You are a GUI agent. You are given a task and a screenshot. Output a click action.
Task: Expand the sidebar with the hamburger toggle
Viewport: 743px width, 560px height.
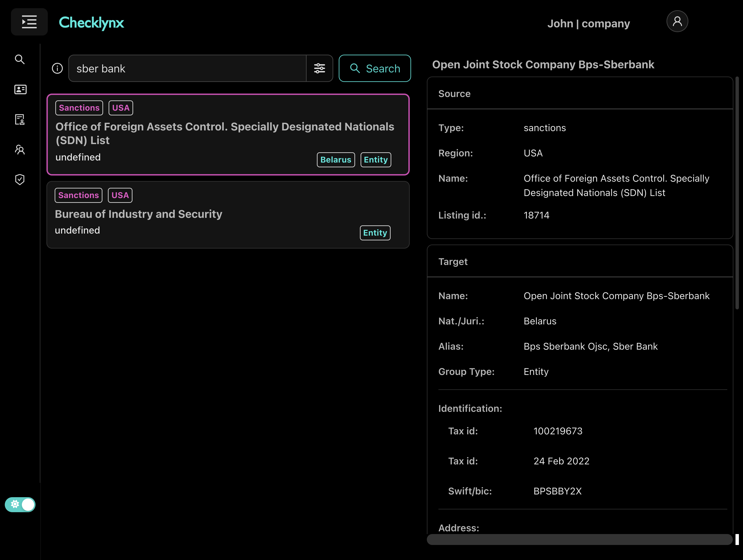pyautogui.click(x=29, y=22)
